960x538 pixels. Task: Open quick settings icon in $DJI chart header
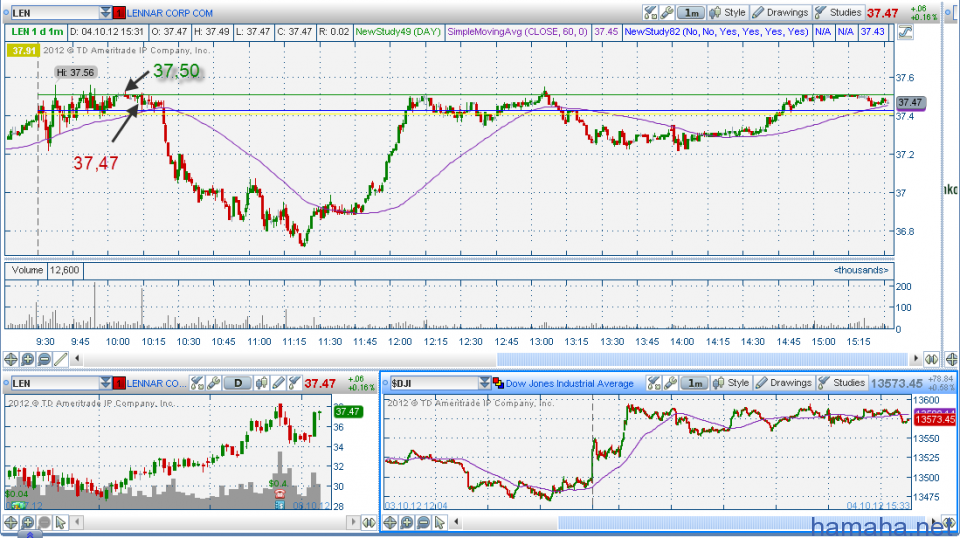coord(653,383)
